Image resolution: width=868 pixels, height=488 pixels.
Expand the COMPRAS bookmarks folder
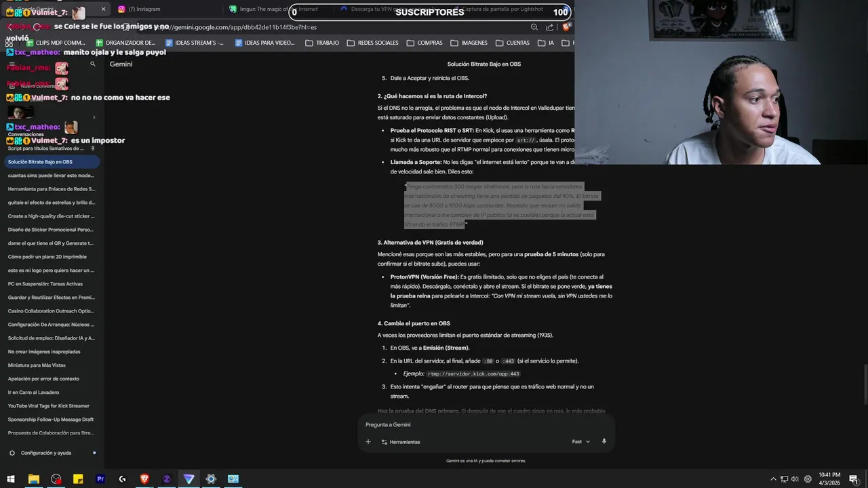pyautogui.click(x=425, y=43)
